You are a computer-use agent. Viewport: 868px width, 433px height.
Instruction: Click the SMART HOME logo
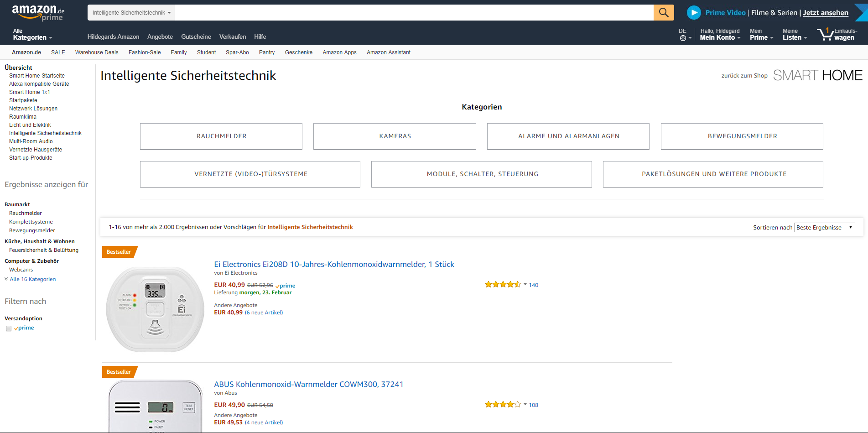coord(817,75)
